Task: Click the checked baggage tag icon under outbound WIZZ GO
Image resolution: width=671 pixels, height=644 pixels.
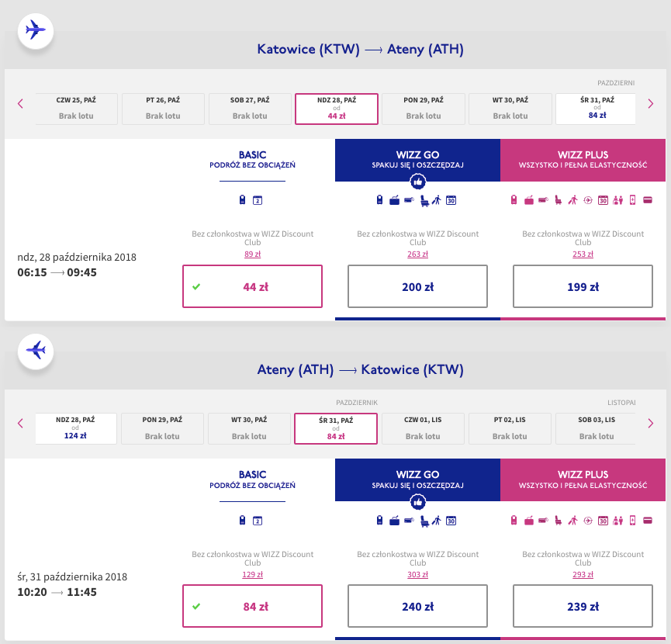Action: [x=409, y=199]
